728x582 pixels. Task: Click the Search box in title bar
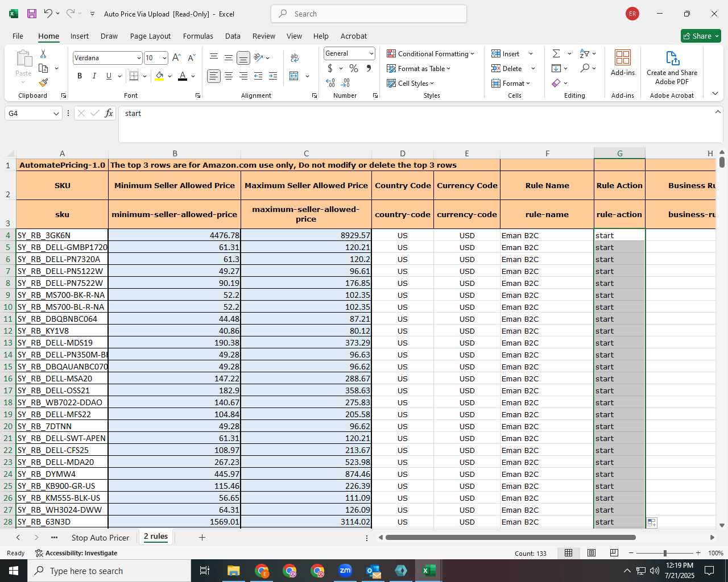pos(369,14)
